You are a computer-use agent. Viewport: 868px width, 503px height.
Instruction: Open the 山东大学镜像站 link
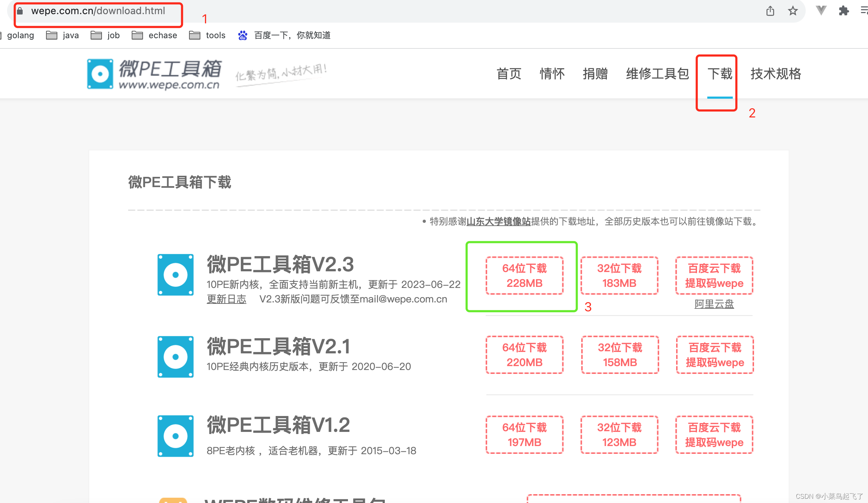pos(498,222)
